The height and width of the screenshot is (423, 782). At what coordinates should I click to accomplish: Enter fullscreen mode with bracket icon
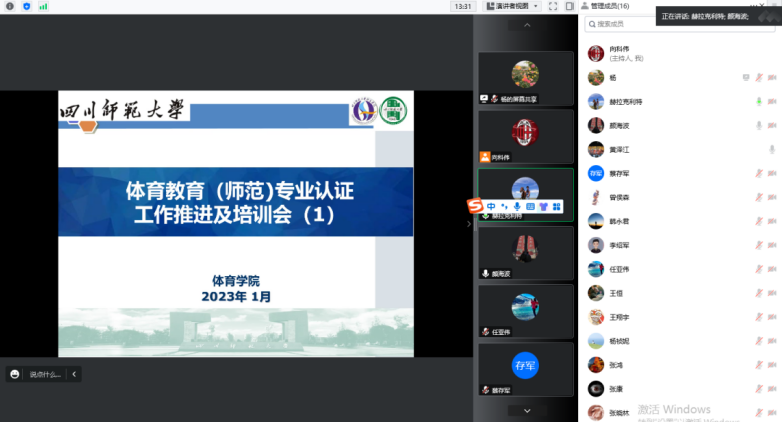coord(553,6)
